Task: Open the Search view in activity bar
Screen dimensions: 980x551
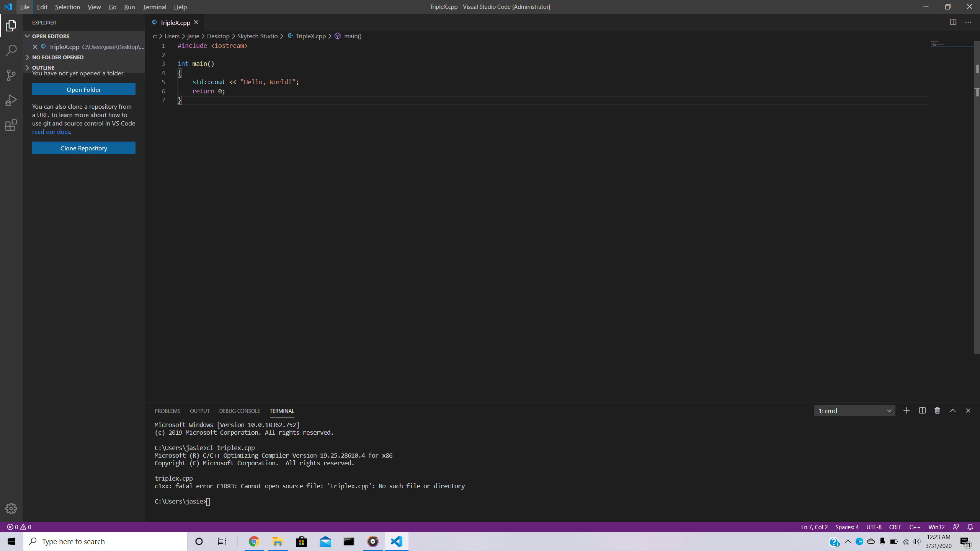Action: 11,50
